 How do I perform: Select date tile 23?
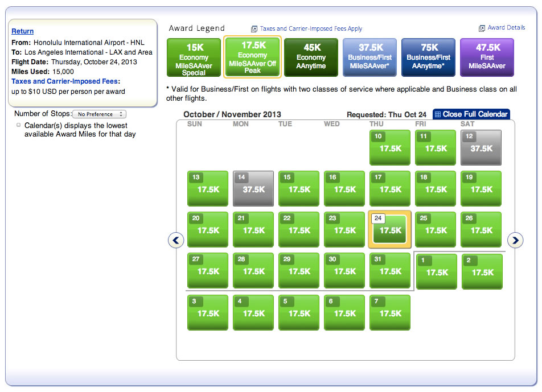[344, 230]
